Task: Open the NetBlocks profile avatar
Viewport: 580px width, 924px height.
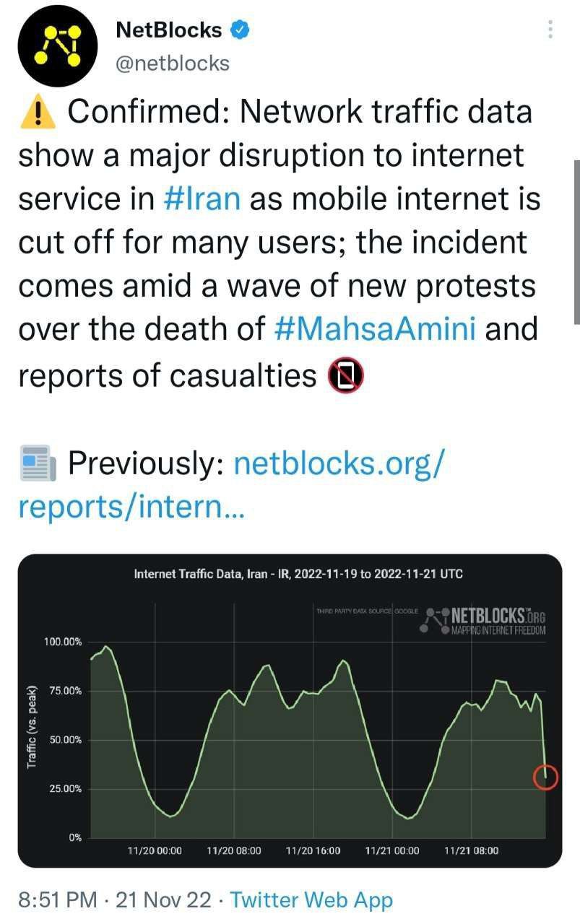Action: click(58, 48)
